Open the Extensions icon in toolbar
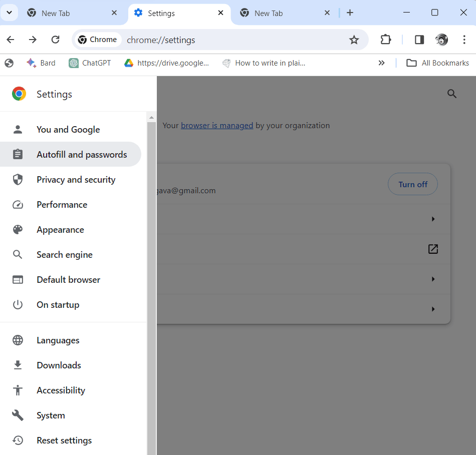This screenshot has width=476, height=455. [385, 39]
